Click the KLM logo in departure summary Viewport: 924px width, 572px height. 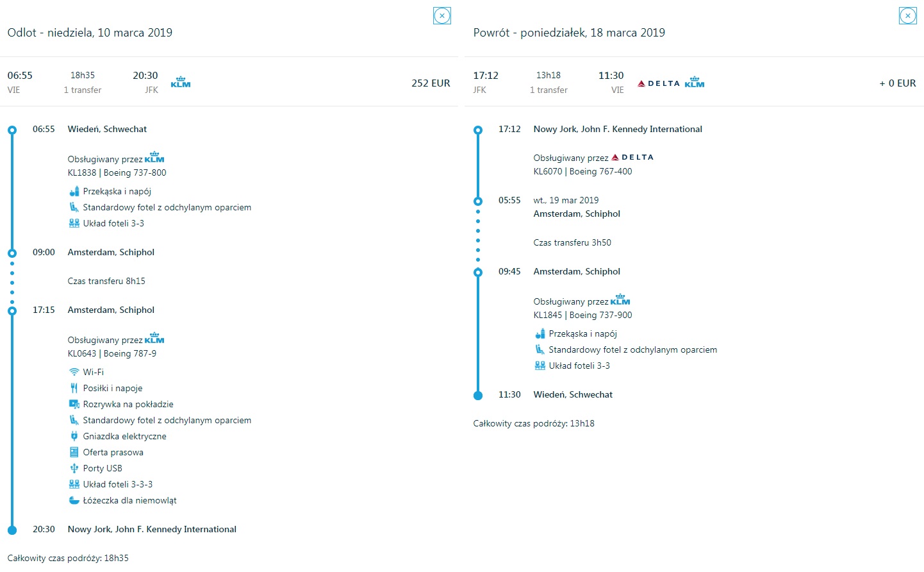click(181, 82)
